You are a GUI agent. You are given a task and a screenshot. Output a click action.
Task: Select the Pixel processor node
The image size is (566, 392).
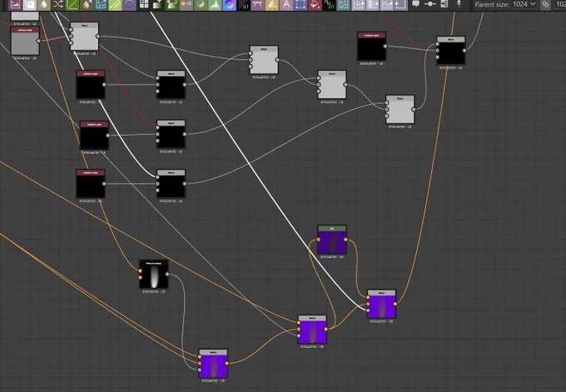[154, 274]
